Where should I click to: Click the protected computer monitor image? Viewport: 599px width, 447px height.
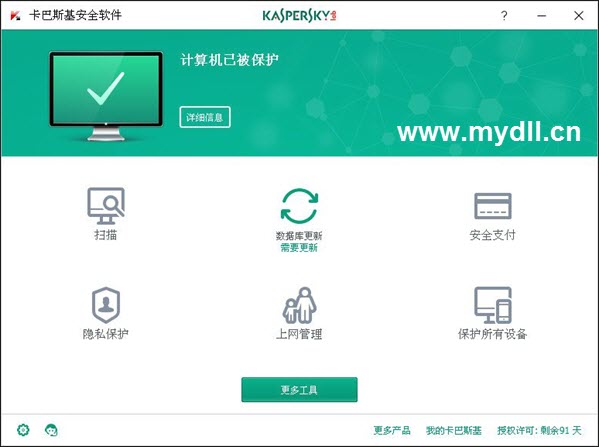tap(106, 96)
